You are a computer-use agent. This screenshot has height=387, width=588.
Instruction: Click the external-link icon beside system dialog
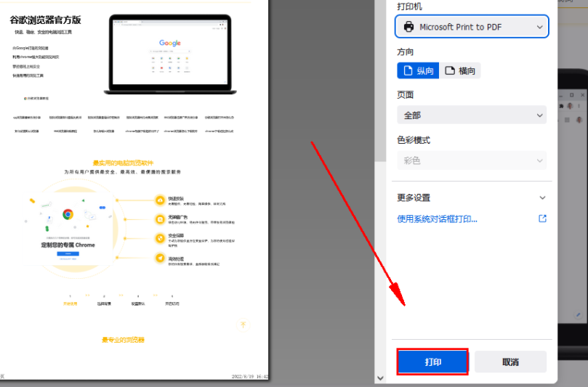tap(542, 219)
